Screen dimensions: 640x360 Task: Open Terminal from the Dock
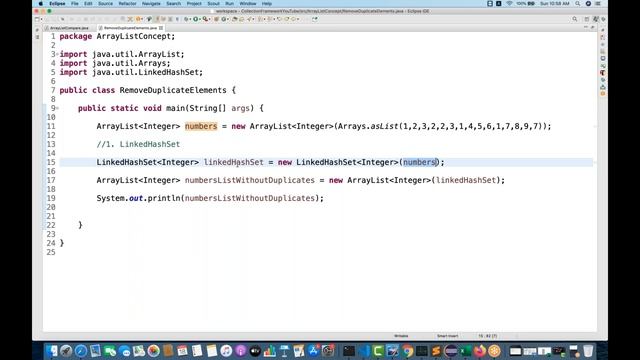(x=349, y=351)
